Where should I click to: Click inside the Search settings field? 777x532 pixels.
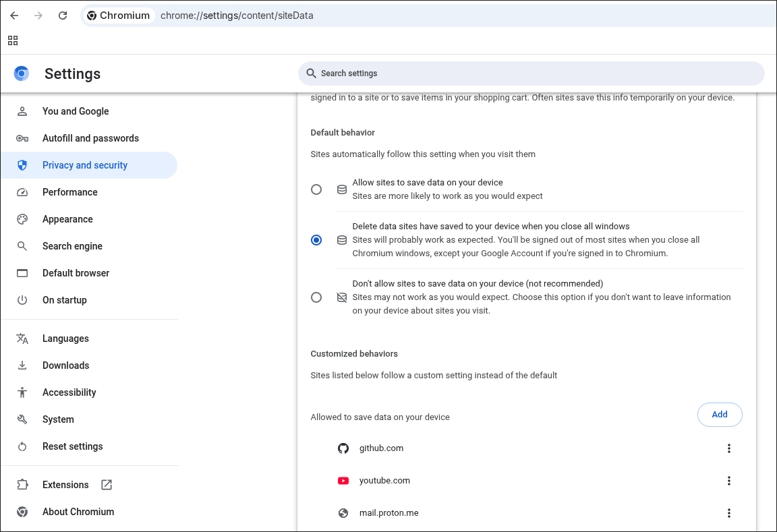(531, 73)
